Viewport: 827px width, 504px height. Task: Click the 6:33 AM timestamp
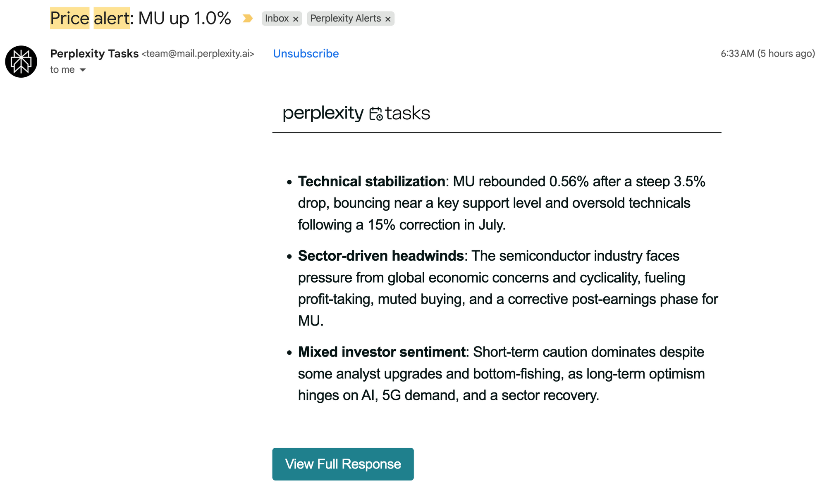(768, 54)
